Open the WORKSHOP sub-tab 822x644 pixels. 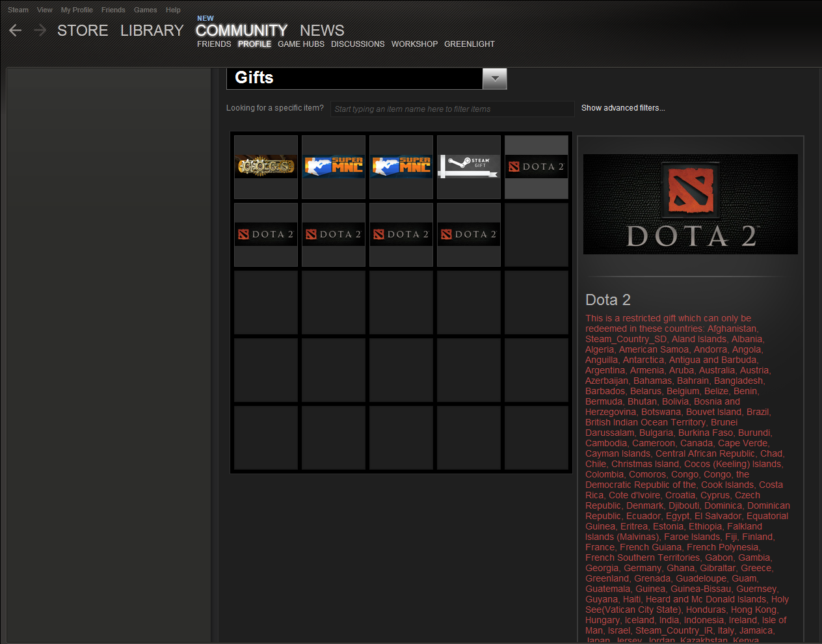click(414, 44)
